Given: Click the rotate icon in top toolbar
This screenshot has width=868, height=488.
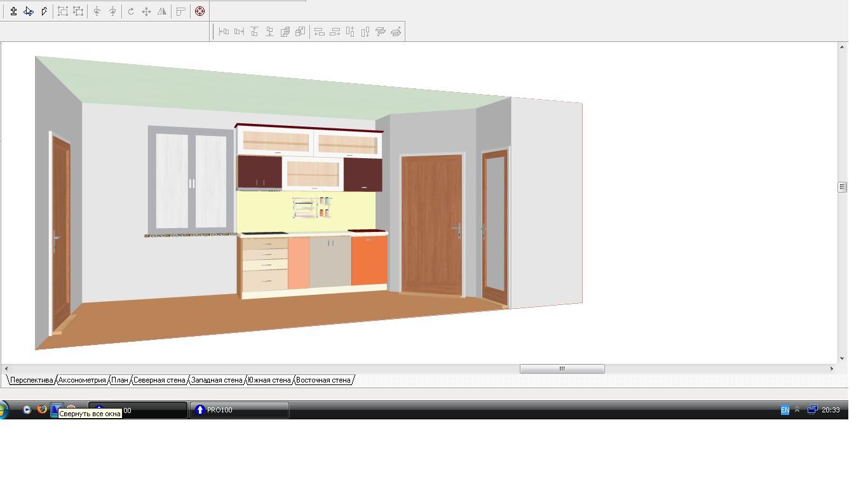Looking at the screenshot, I should [x=131, y=11].
